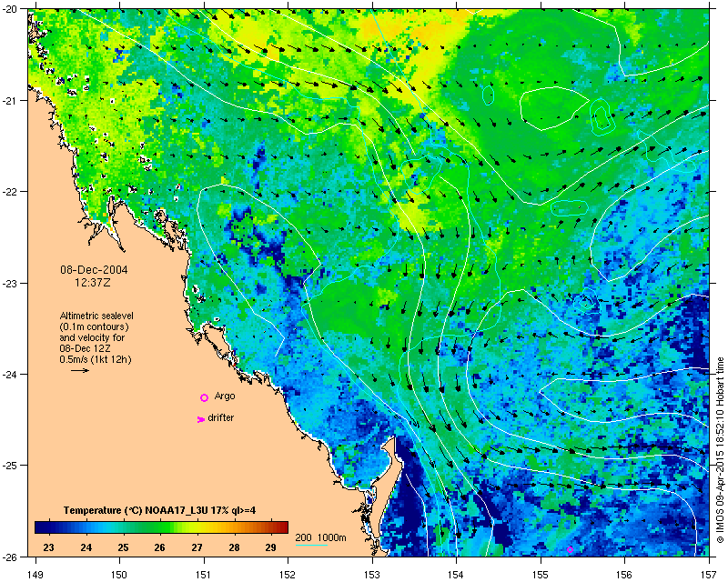Click the longitude label 153

pos(372,575)
